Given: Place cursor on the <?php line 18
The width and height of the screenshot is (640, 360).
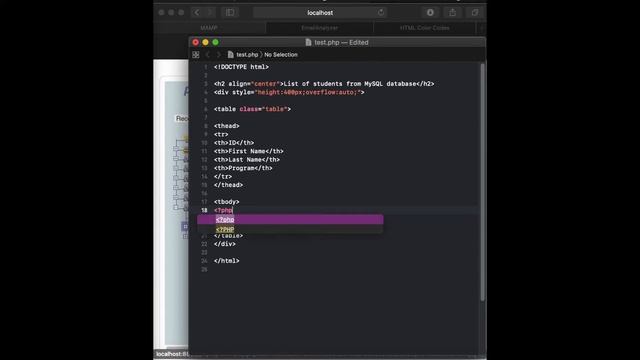Looking at the screenshot, I should [223, 210].
